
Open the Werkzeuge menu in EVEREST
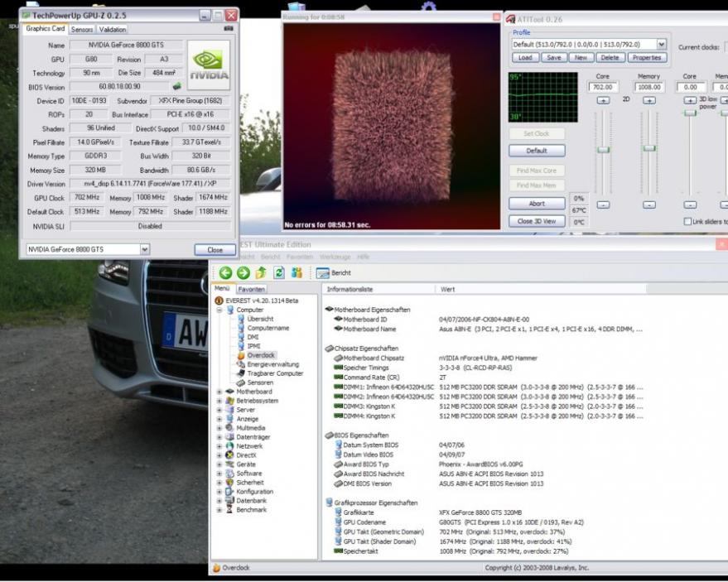335,257
